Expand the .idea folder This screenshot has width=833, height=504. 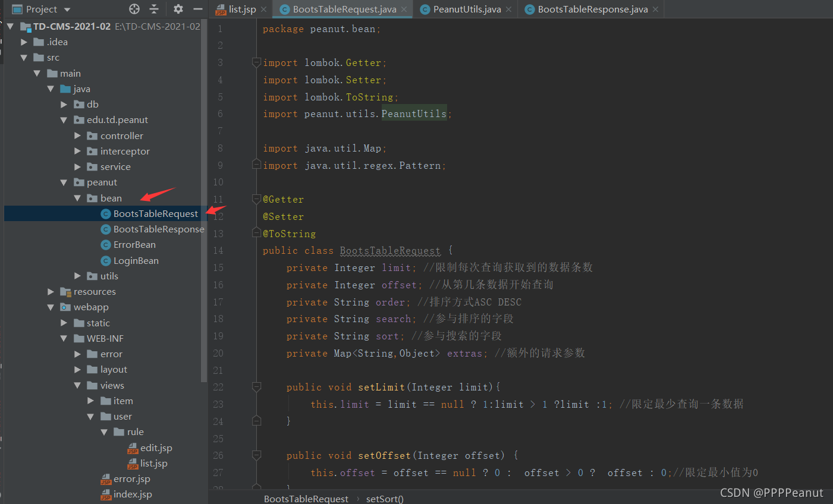click(24, 42)
